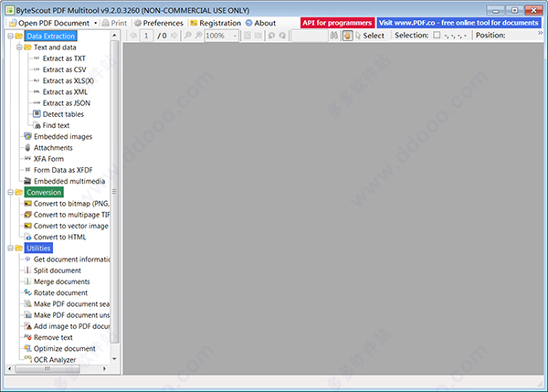The width and height of the screenshot is (548, 392).
Task: Click the Add image to PDF icon
Action: coord(27,326)
